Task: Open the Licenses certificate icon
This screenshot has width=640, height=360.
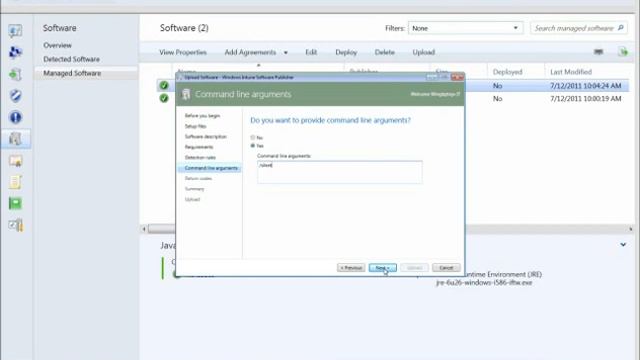Action: coord(15,161)
